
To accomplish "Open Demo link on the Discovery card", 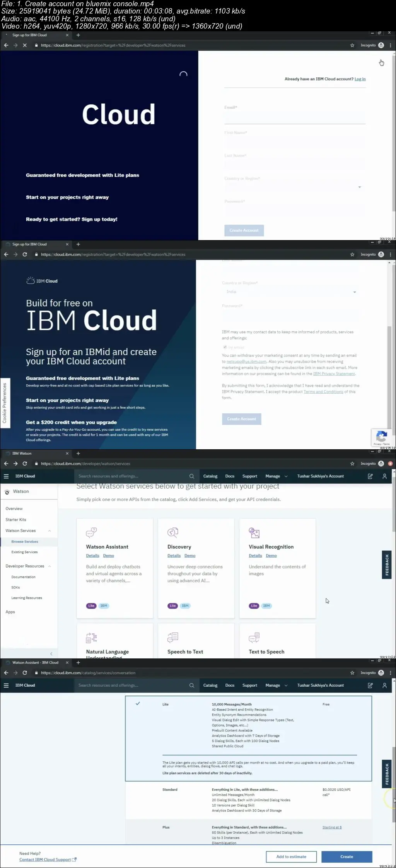I will 190,556.
